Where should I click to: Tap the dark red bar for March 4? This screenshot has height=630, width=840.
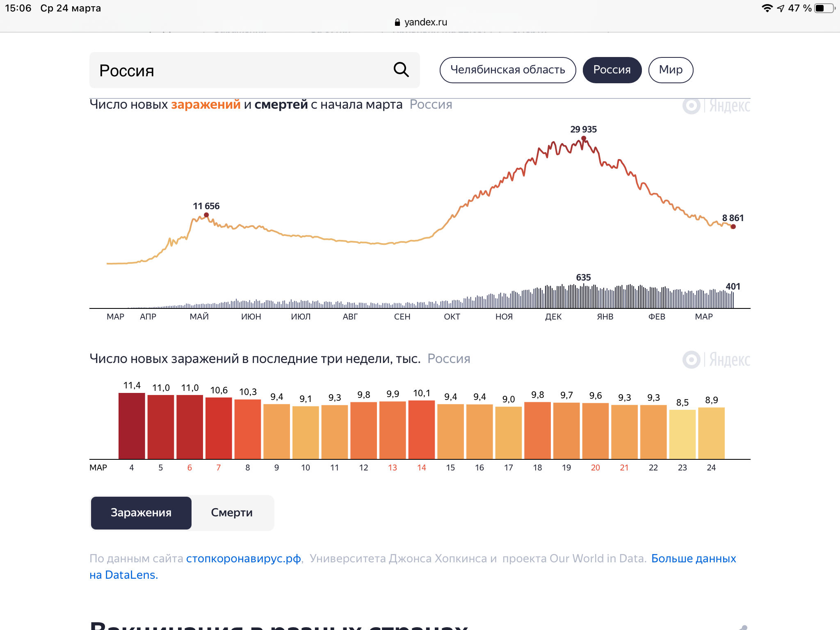coord(132,426)
